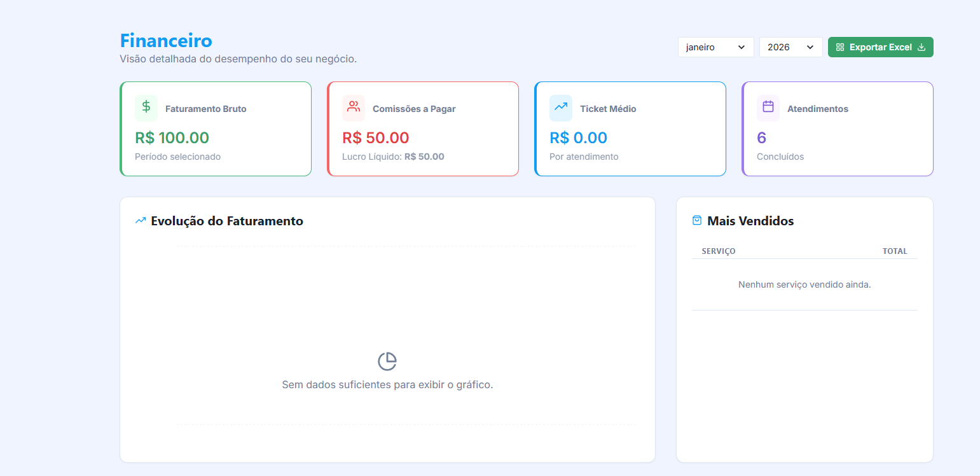Viewport: 980px width, 476px height.
Task: Expand the chevron on the month selector
Action: click(742, 46)
